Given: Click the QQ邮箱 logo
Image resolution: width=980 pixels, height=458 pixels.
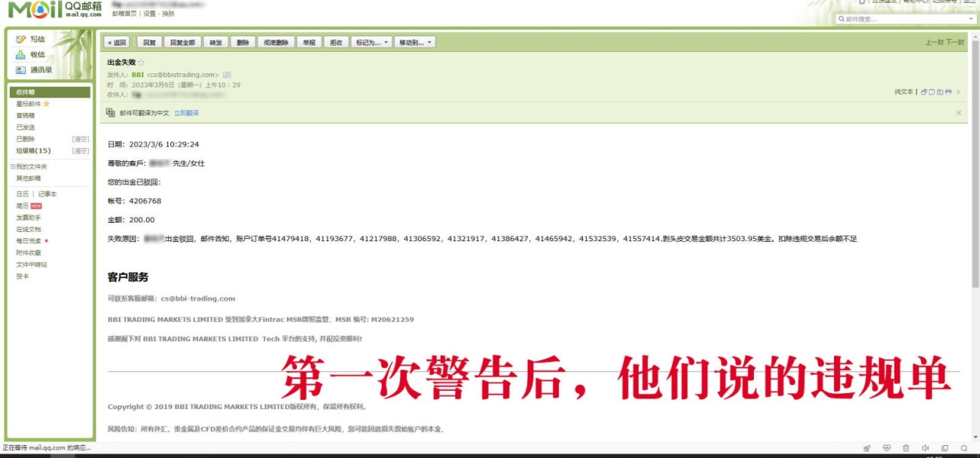Looking at the screenshot, I should 54,9.
